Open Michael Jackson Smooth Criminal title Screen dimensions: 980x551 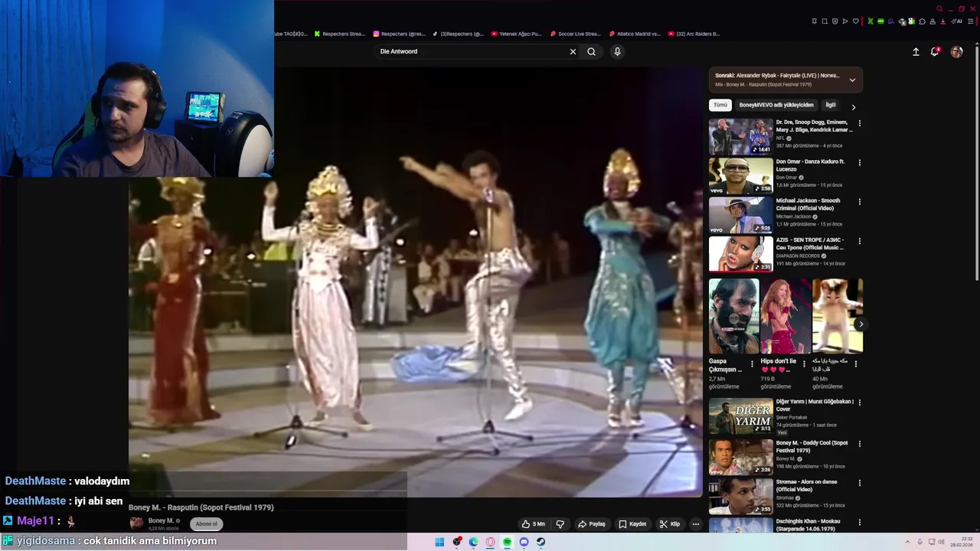point(808,204)
